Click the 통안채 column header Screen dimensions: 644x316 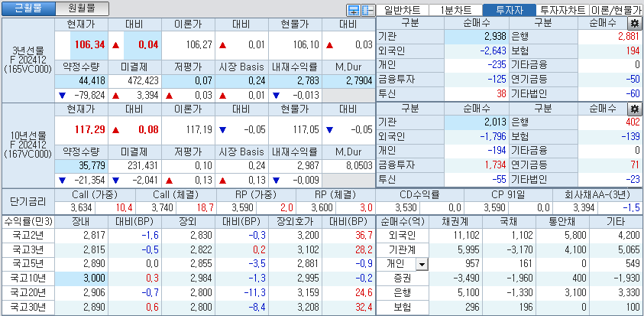pos(562,222)
